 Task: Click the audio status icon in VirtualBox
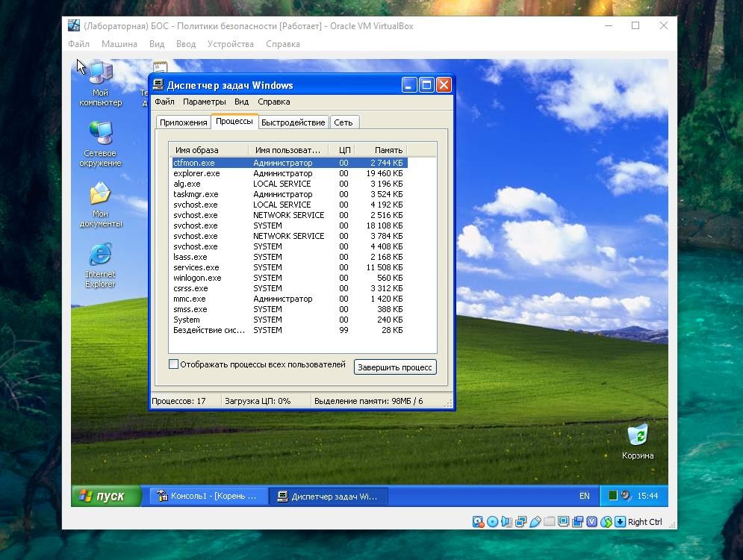[506, 522]
